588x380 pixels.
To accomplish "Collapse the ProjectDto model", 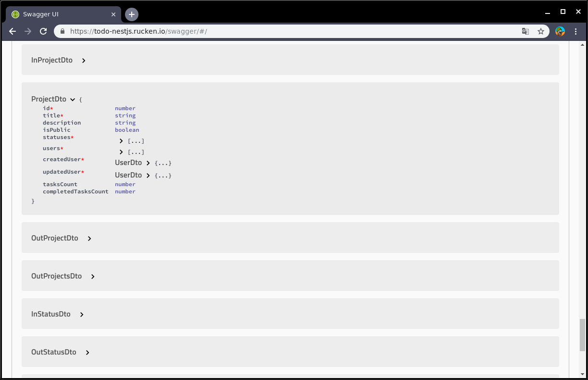I will [x=73, y=100].
